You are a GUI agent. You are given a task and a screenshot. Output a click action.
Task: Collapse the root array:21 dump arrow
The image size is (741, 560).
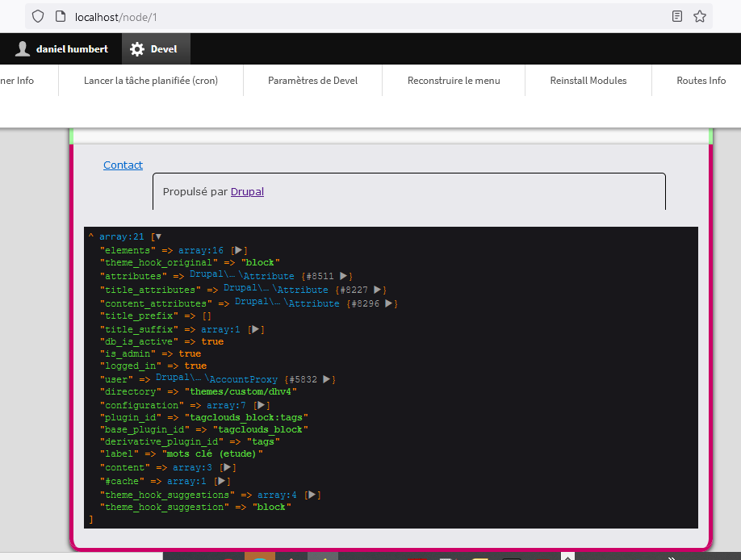coord(158,237)
